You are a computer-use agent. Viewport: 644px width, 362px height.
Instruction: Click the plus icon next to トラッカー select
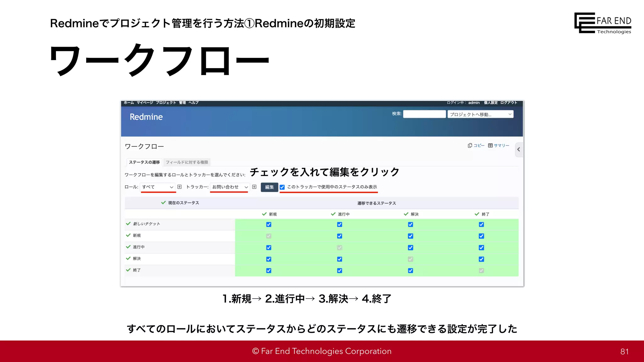click(254, 187)
